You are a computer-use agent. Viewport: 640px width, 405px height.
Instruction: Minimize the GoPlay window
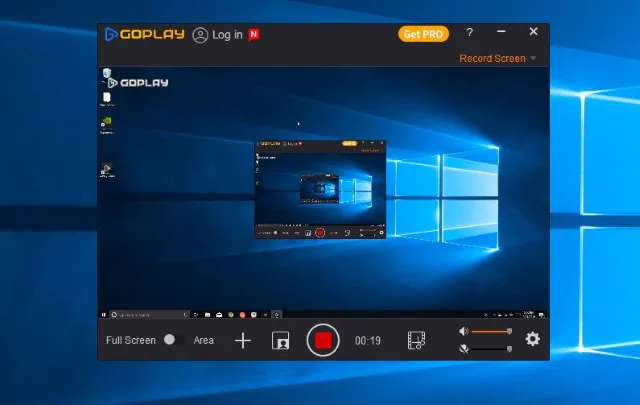[x=501, y=31]
